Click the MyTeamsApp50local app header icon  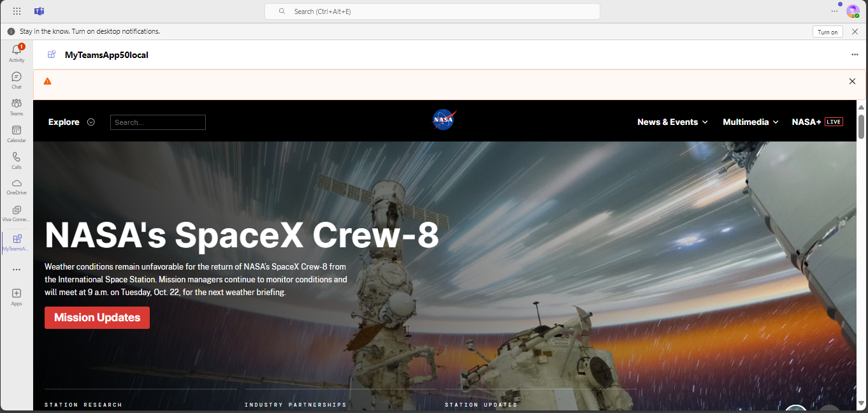52,55
